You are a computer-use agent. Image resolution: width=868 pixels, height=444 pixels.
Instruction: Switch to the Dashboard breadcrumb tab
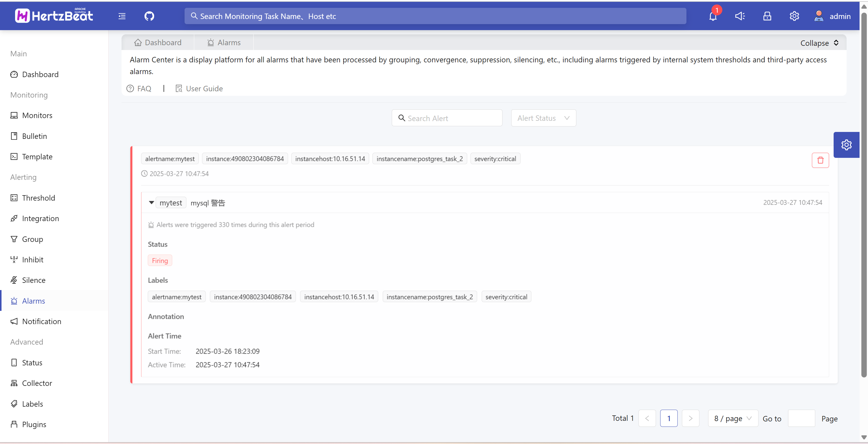[158, 43]
